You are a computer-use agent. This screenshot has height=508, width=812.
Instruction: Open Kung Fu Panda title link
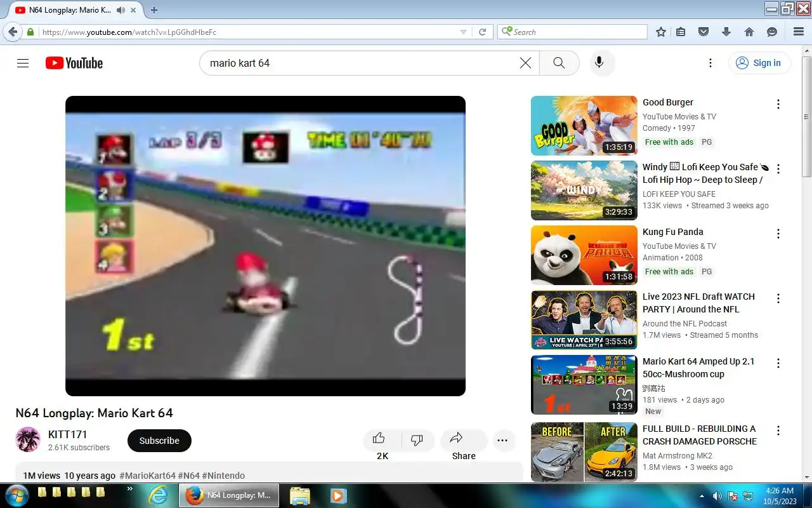click(673, 232)
